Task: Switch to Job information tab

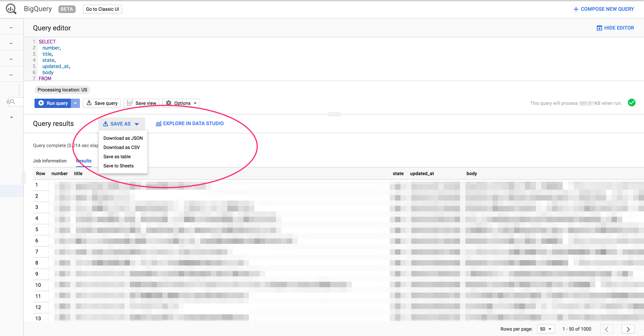Action: 50,161
